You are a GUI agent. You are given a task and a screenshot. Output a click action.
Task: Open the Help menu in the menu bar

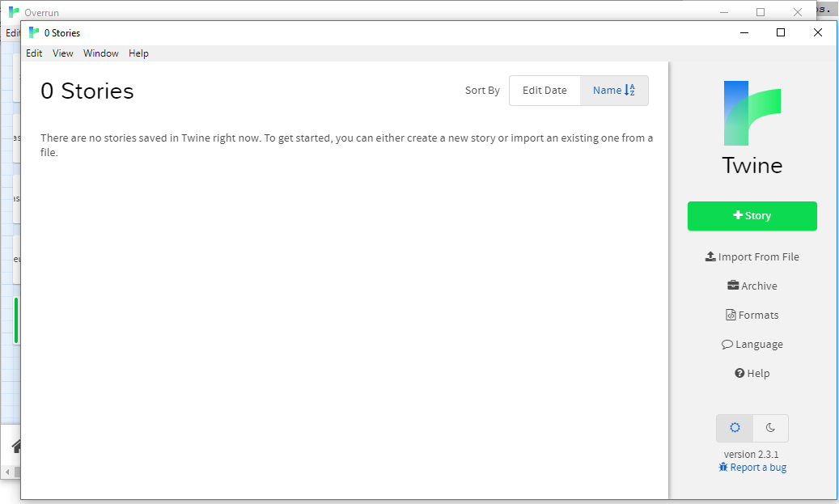tap(138, 53)
